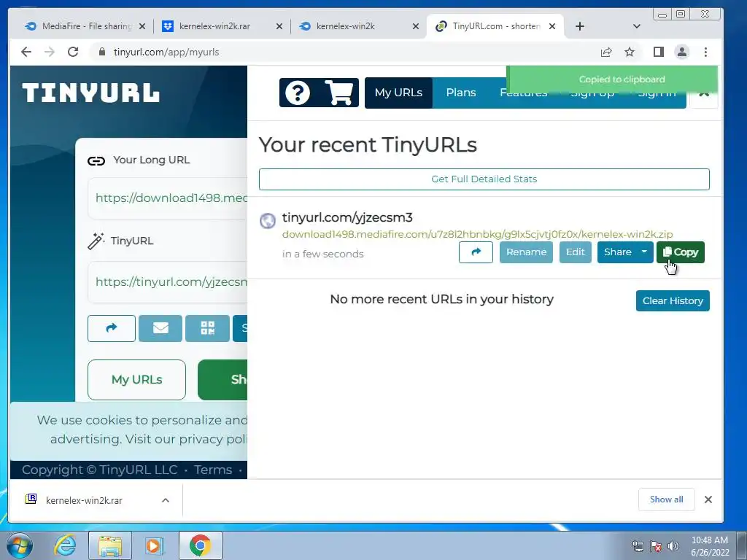Close the downloads bar
This screenshot has height=560, width=747.
pyautogui.click(x=708, y=499)
